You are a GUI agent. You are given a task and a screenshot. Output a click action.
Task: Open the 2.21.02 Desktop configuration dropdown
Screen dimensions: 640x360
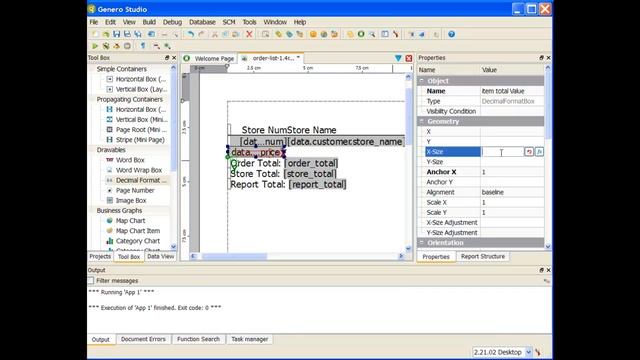tap(528, 352)
